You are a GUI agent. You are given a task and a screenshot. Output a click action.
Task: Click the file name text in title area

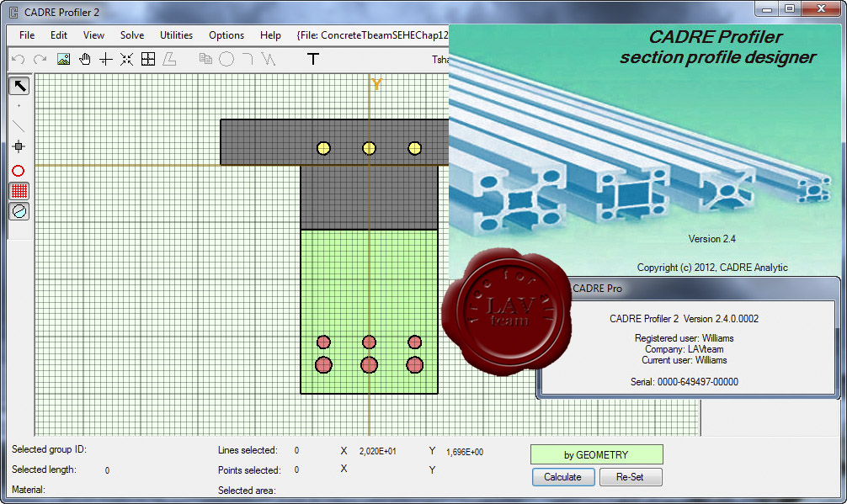pos(373,35)
